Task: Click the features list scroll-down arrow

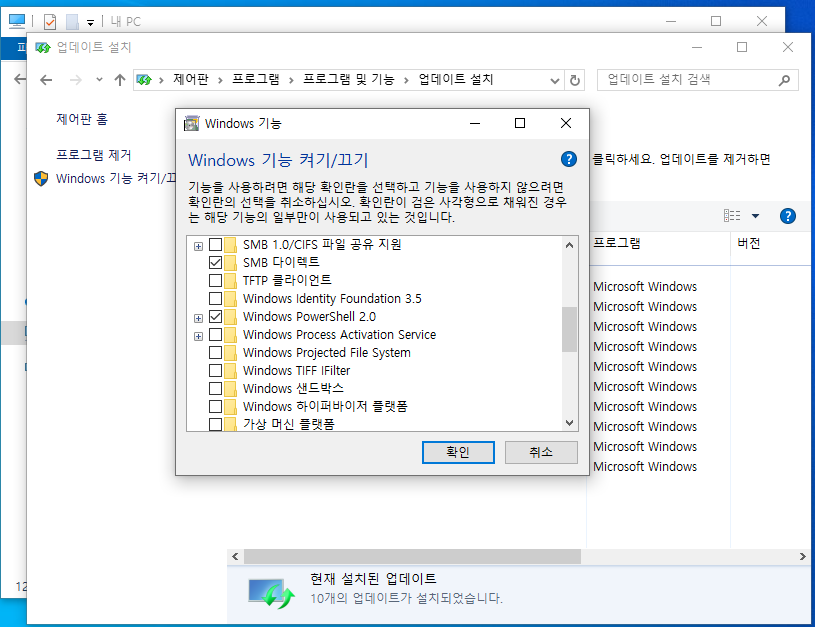Action: tap(570, 423)
